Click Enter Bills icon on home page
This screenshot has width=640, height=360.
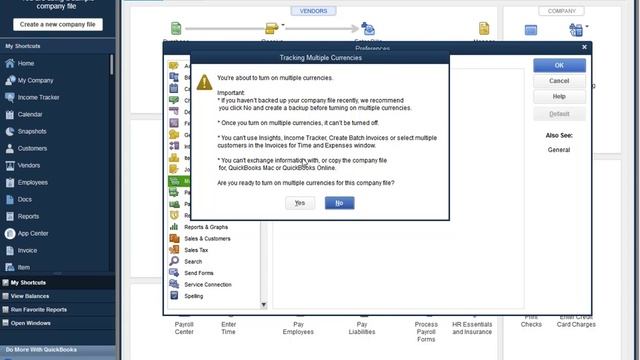pos(368,29)
